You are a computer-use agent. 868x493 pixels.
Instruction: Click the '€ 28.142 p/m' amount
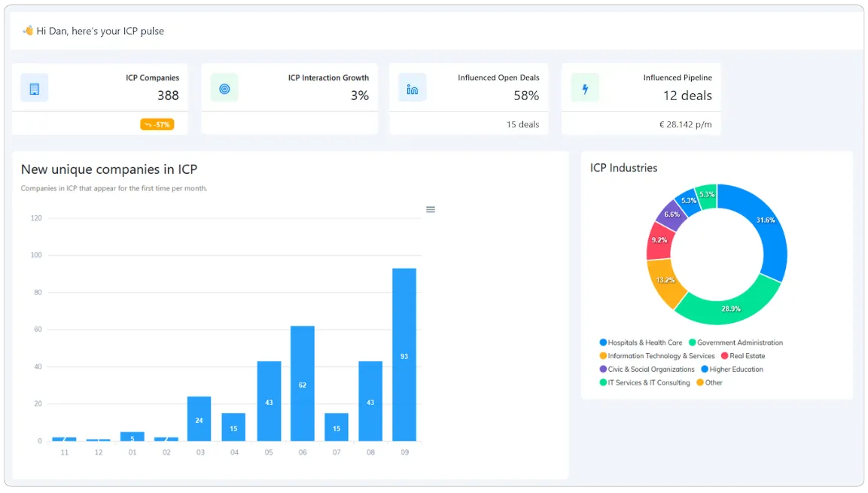pyautogui.click(x=685, y=124)
